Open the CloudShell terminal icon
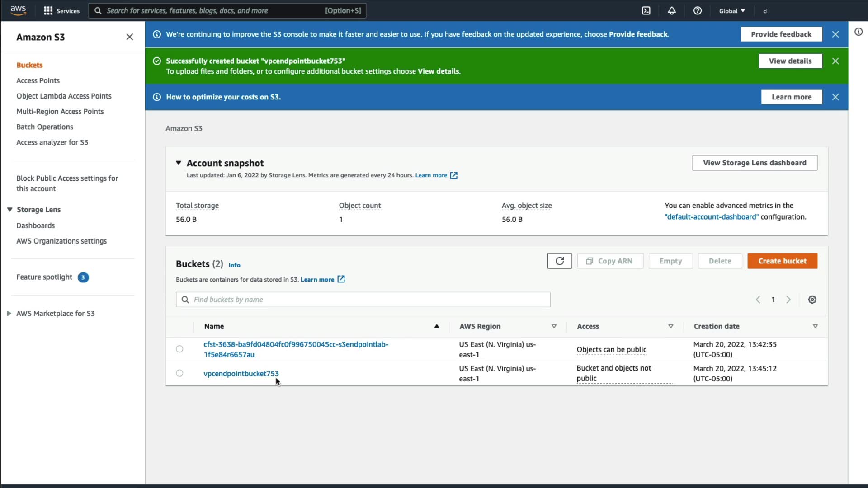This screenshot has height=488, width=868. (x=646, y=11)
